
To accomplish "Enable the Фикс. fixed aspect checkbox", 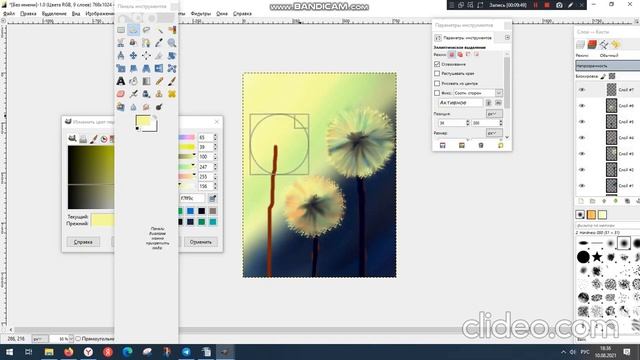I will (x=437, y=93).
